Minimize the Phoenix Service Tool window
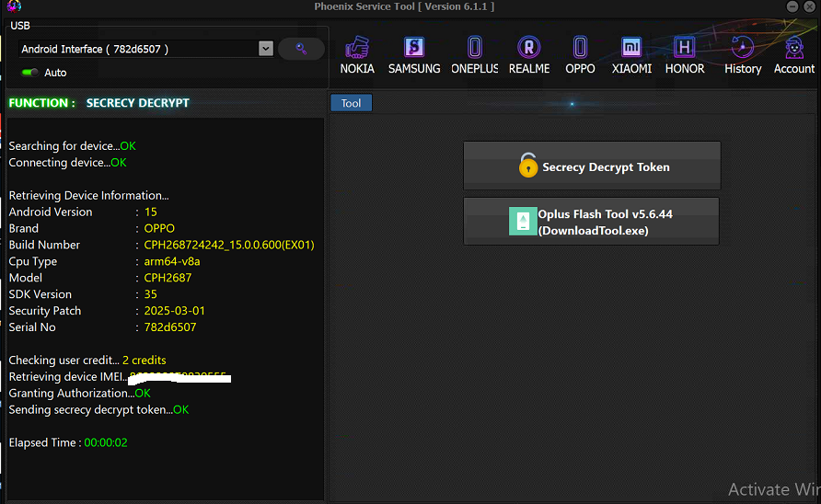821x504 pixels. [792, 6]
